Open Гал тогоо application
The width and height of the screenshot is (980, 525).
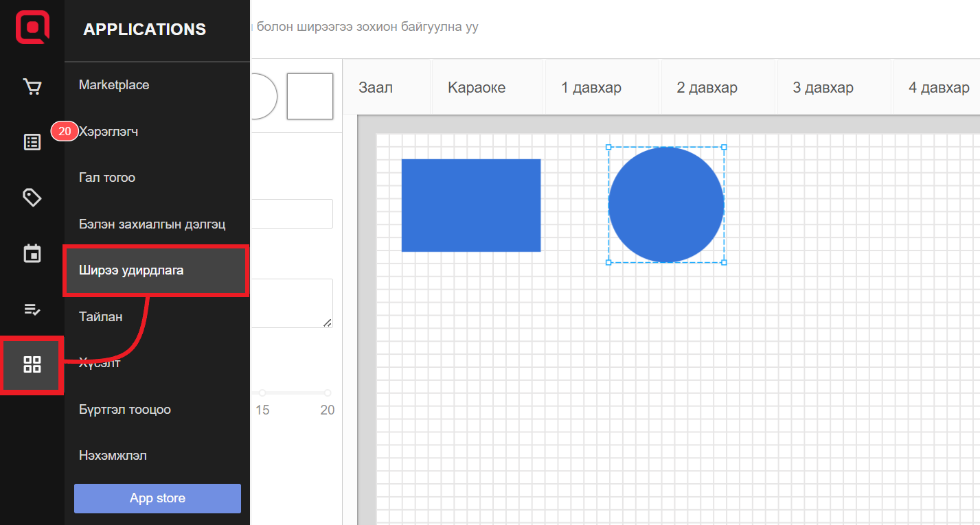coord(107,178)
